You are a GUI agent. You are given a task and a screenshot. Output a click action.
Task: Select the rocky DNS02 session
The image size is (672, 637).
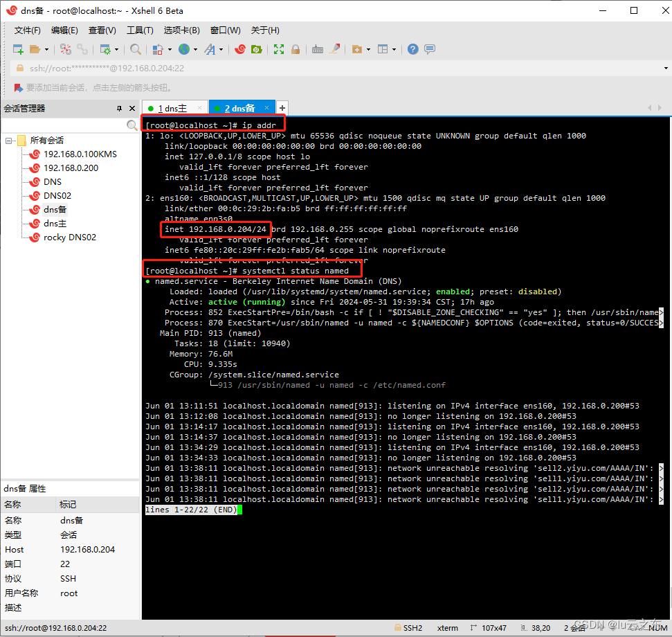[x=69, y=237]
